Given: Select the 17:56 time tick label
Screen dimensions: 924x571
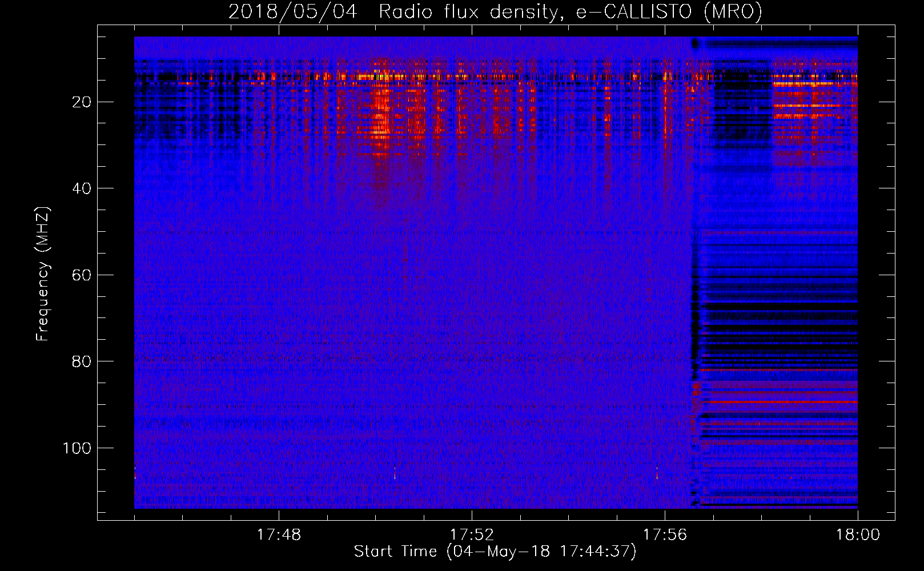Looking at the screenshot, I should (x=665, y=535).
